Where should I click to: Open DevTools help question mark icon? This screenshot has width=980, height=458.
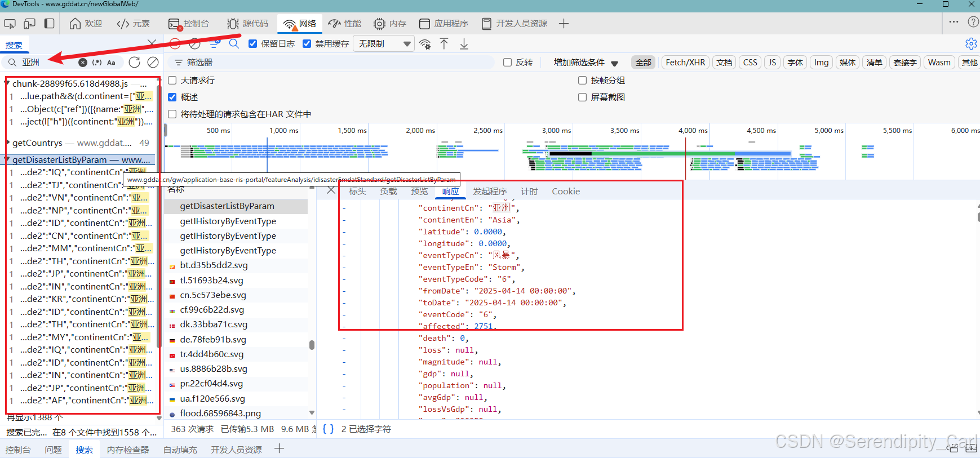(973, 22)
